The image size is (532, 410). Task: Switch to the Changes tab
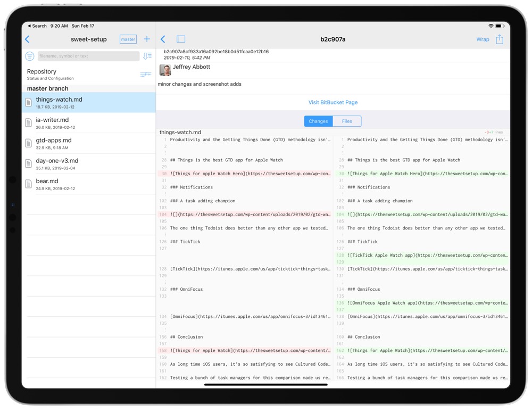pos(318,121)
